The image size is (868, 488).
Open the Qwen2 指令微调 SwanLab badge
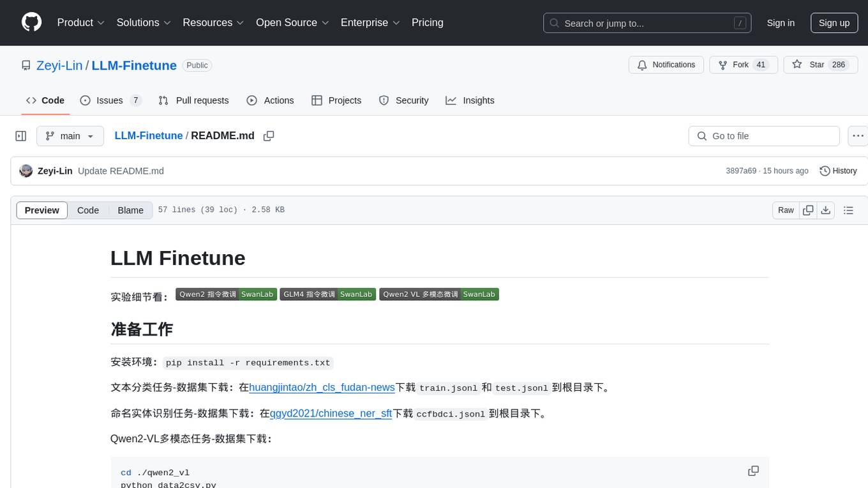click(226, 294)
